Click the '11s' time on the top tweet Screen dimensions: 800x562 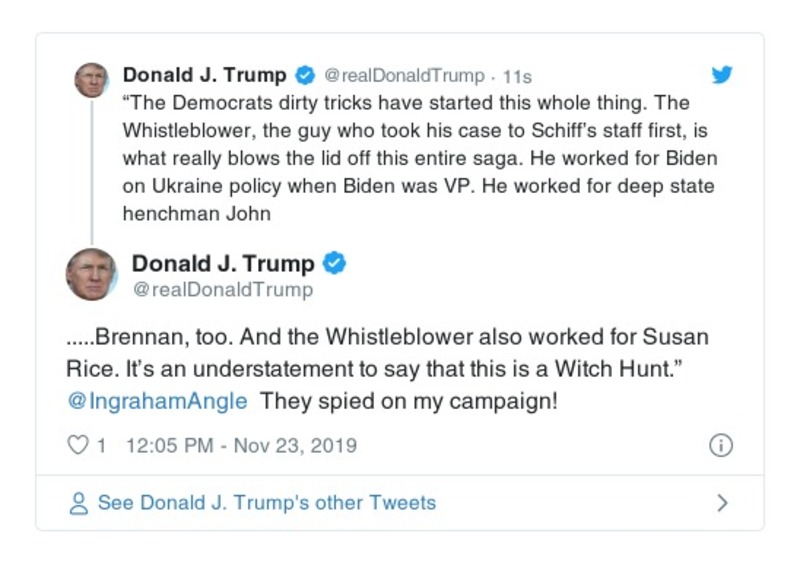pyautogui.click(x=518, y=76)
